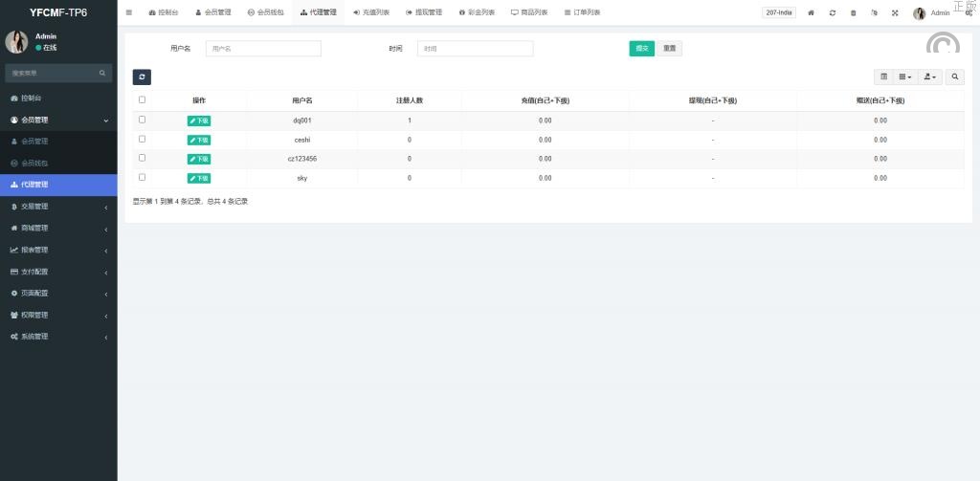980x481 pixels.
Task: Click the 用户名 input field
Action: coord(263,49)
